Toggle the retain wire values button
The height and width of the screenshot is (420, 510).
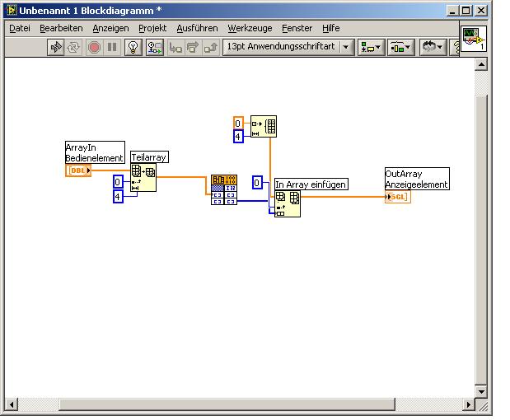(x=155, y=48)
